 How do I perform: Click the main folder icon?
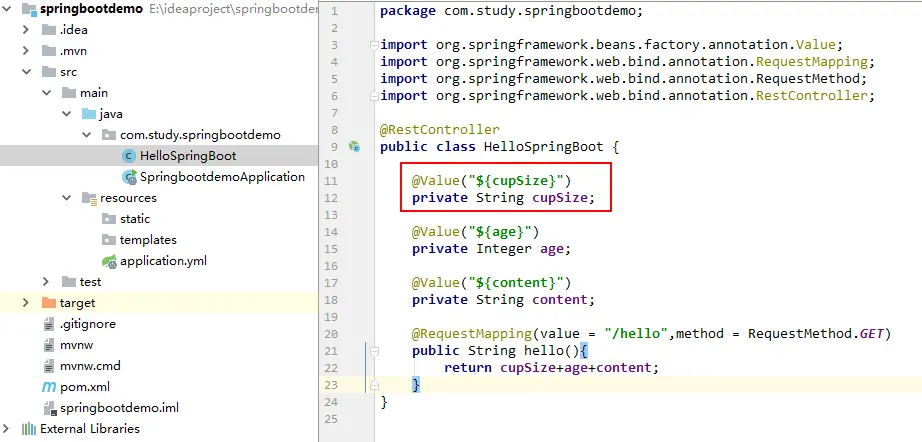[x=69, y=93]
